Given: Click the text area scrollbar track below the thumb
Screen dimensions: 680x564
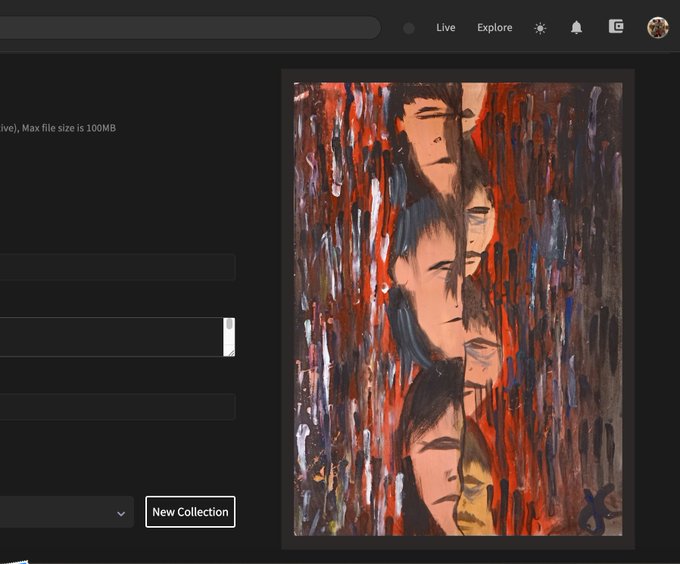Looking at the screenshot, I should 229,339.
